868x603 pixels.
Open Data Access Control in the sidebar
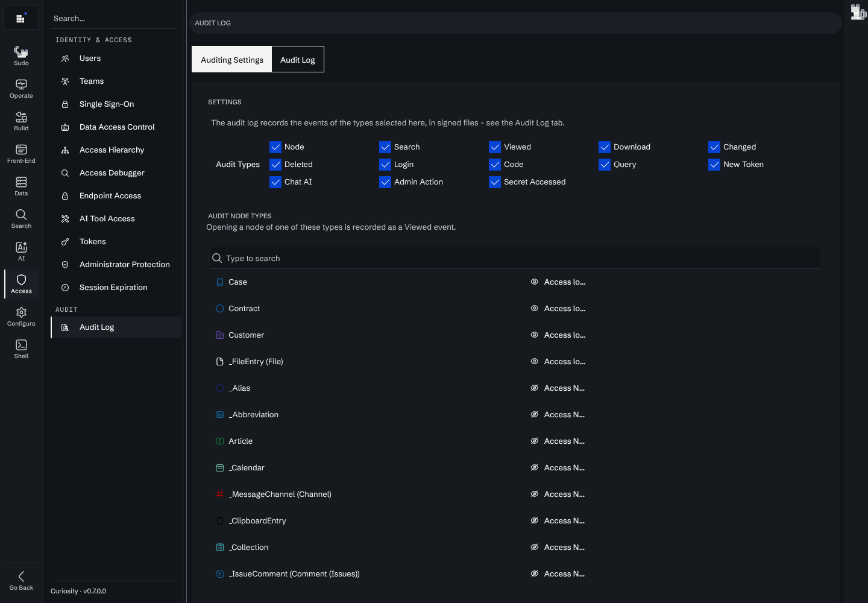116,127
